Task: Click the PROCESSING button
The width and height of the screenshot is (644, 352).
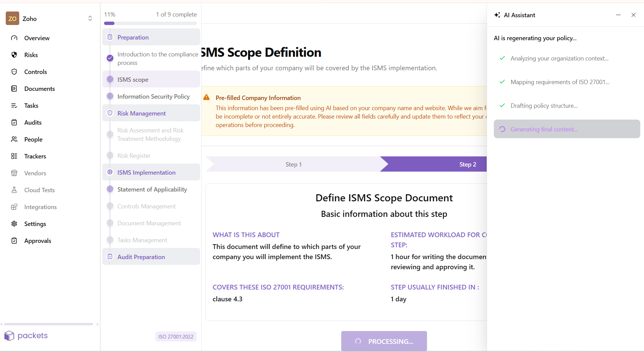Action: 384,341
